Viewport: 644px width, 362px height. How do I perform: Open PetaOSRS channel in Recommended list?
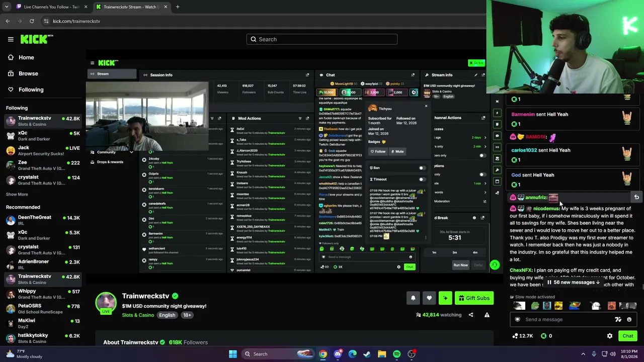(x=42, y=309)
